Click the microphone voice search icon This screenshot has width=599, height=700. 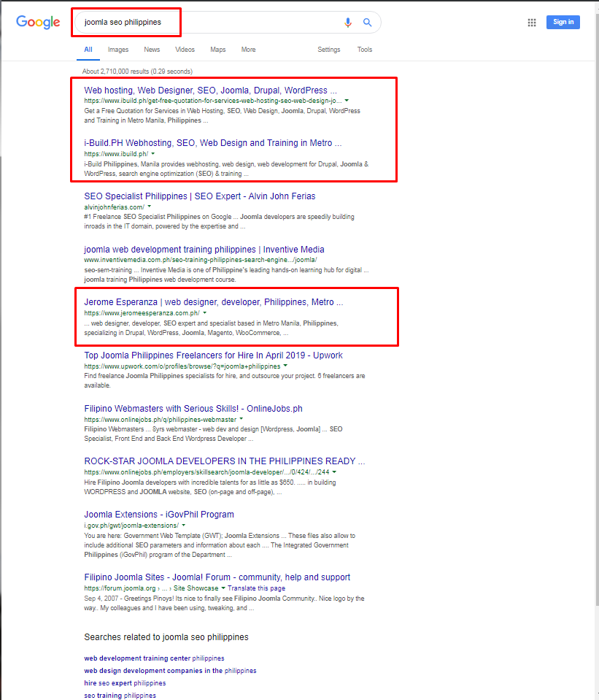tap(348, 23)
